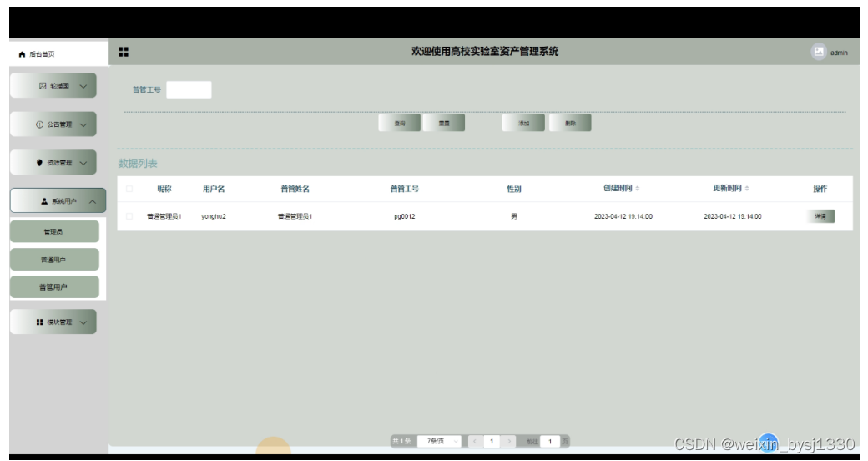Click the 操作 column header
The image size is (868, 461).
pos(820,189)
